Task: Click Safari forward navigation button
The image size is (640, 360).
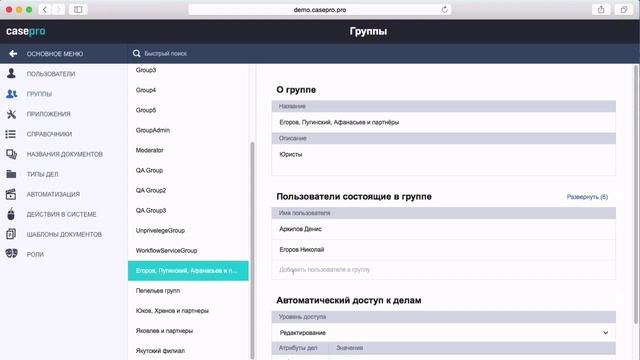Action: coord(58,9)
